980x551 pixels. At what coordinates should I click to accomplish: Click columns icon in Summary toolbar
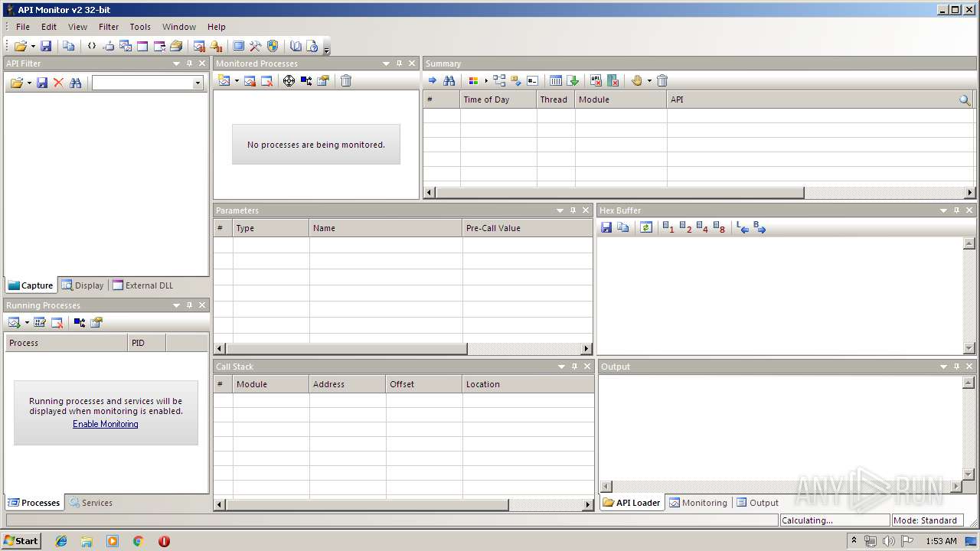click(x=557, y=80)
